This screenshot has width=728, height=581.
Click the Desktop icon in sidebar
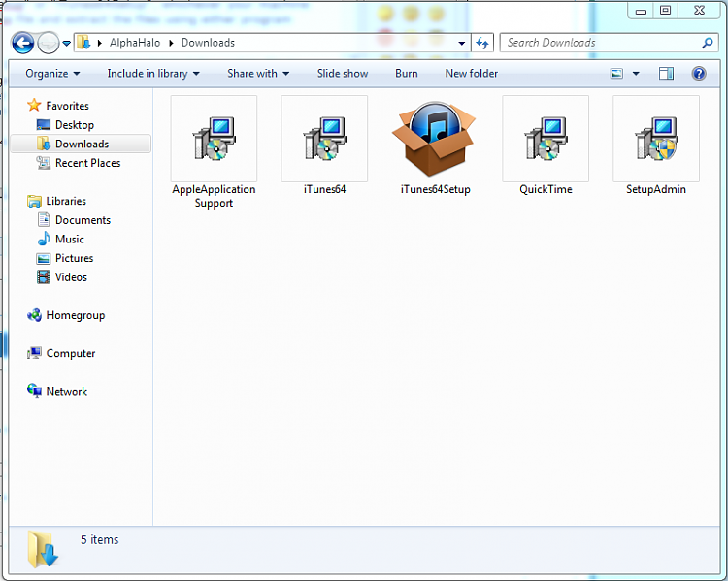point(43,125)
